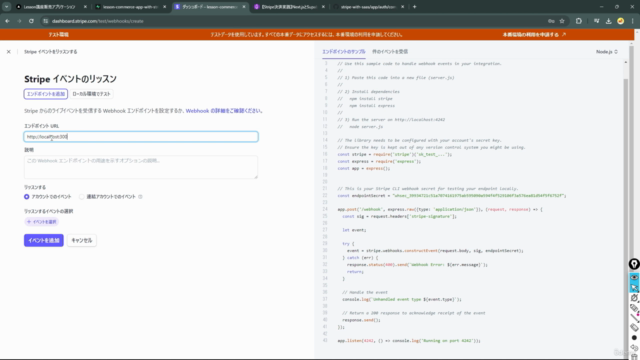Image resolution: width=640 pixels, height=360 pixels.
Task: Select the line drawing tool in annotation toolbar
Action: pyautogui.click(x=634, y=318)
